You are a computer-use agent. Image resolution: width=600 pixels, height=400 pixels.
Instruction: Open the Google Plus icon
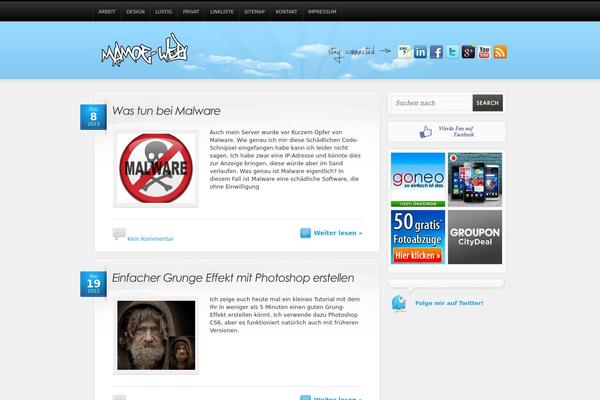[468, 52]
